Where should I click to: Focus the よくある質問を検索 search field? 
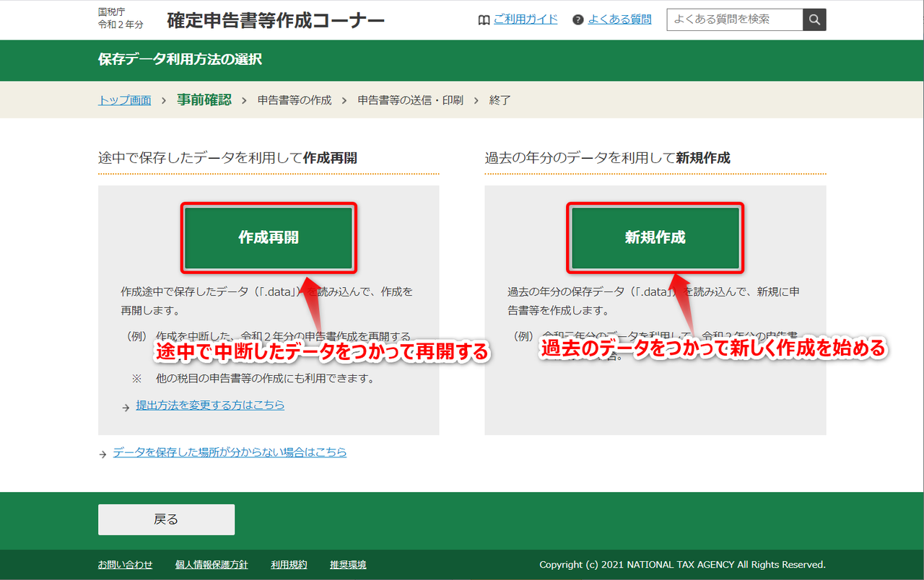(735, 19)
